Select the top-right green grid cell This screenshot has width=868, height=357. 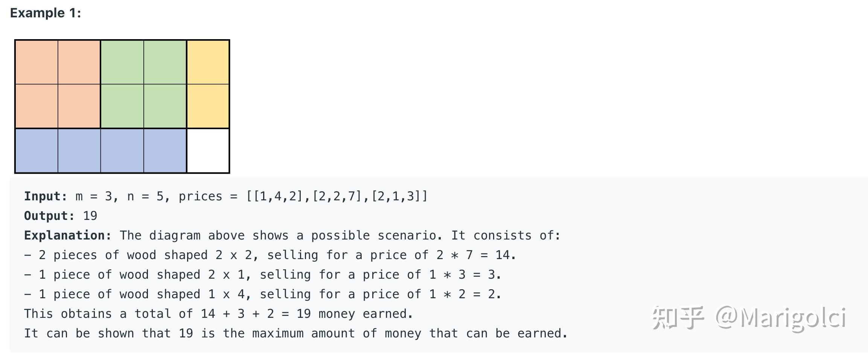(x=165, y=62)
